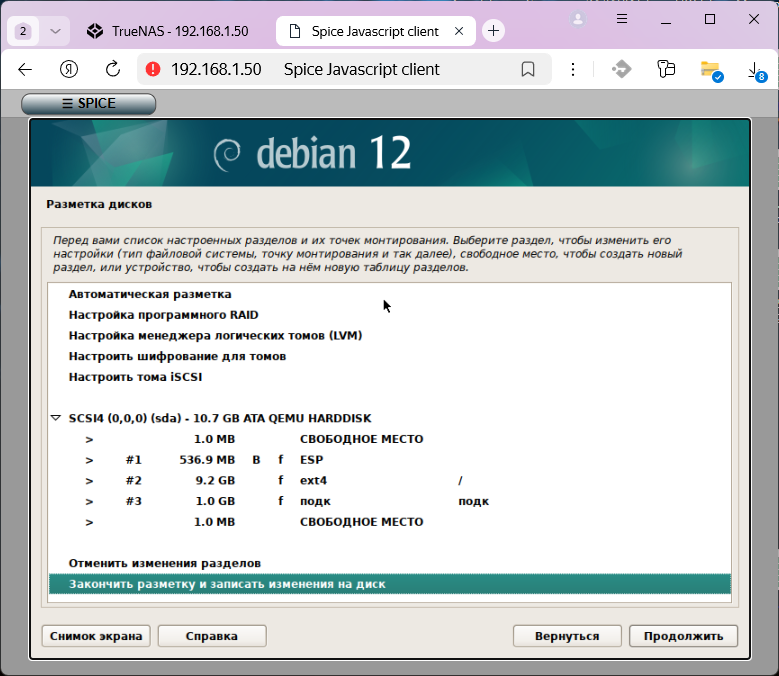Select partition #1 536.9 MB ESP
Viewport: 779px width, 676px height.
[x=390, y=460]
